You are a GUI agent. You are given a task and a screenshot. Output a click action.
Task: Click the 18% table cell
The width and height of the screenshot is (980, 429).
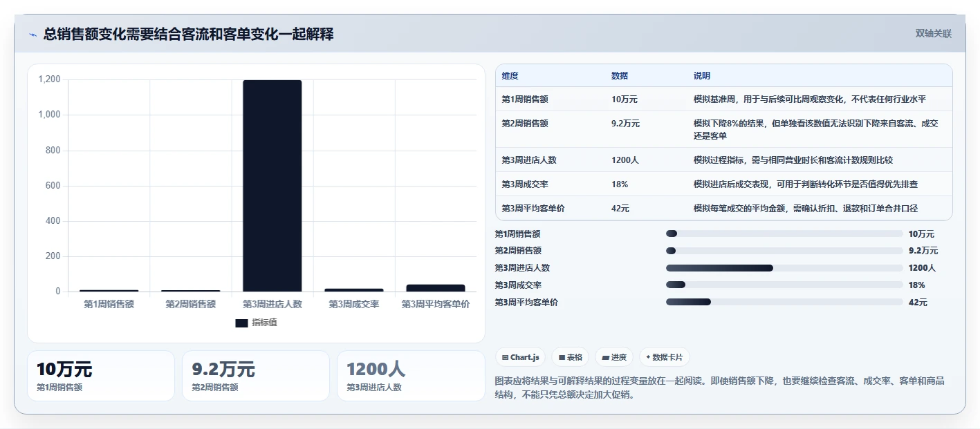click(x=620, y=184)
